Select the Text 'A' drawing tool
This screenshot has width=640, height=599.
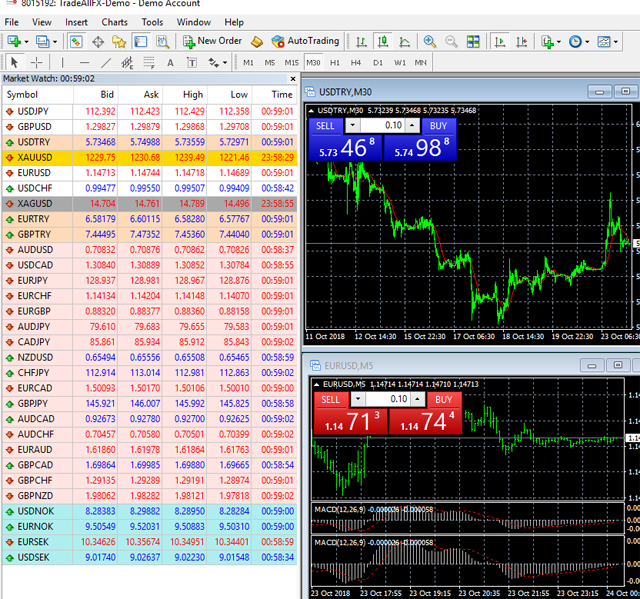[170, 62]
